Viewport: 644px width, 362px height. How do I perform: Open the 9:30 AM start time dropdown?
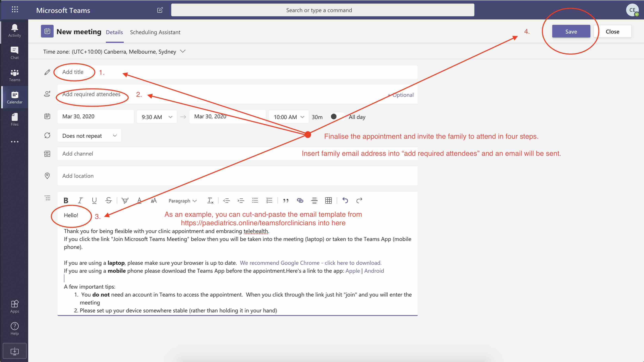(x=157, y=117)
